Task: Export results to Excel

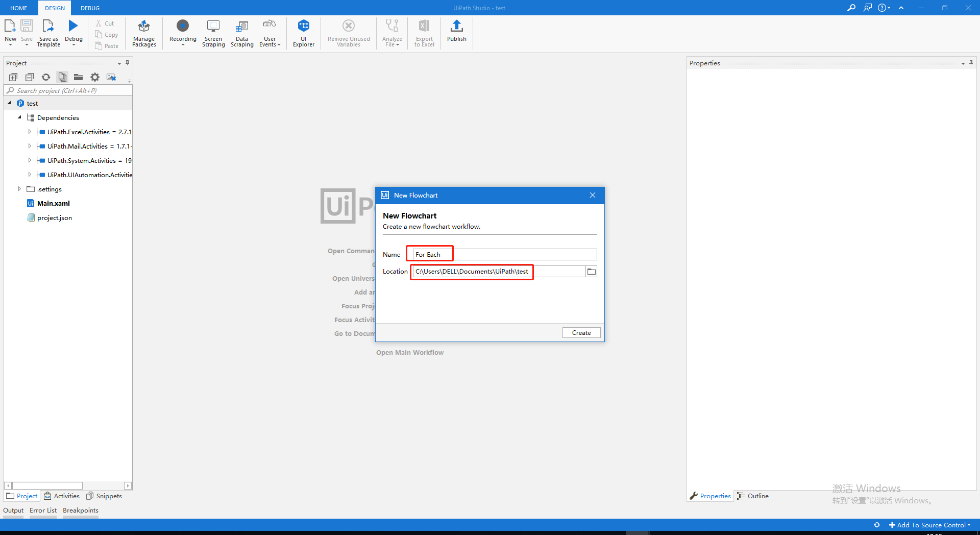Action: [x=424, y=33]
